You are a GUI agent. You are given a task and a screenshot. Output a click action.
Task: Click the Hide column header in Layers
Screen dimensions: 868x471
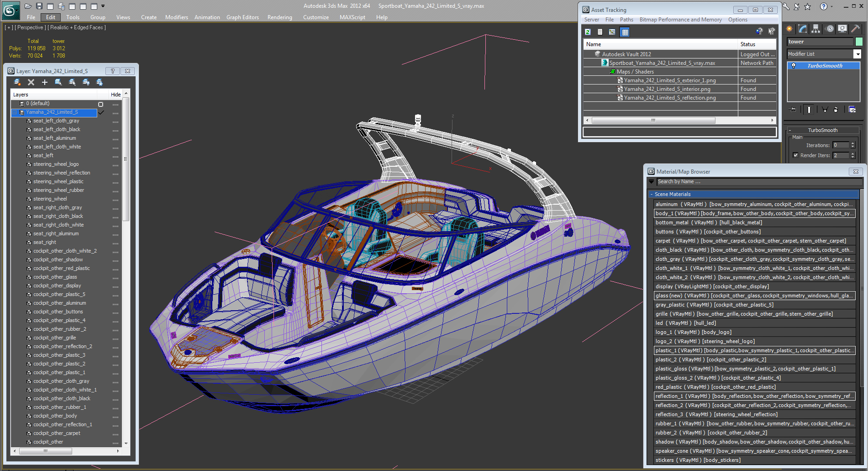click(116, 95)
